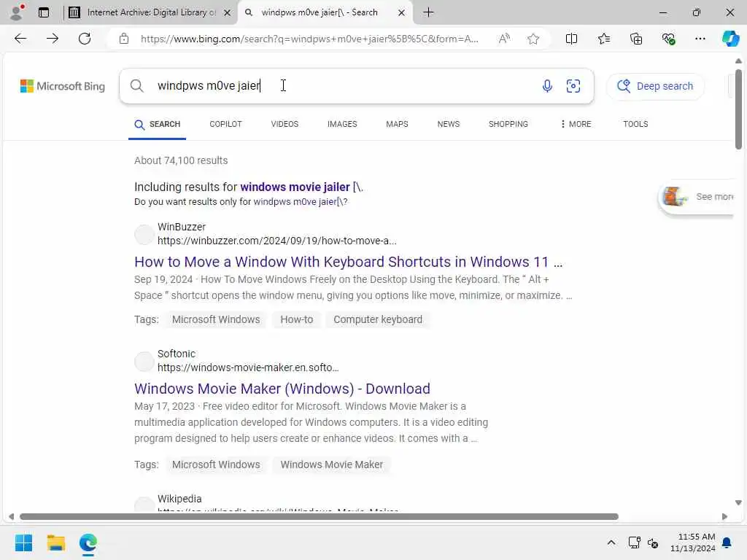The image size is (747, 560).
Task: Open Settings and more ellipsis menu
Action: [x=700, y=39]
